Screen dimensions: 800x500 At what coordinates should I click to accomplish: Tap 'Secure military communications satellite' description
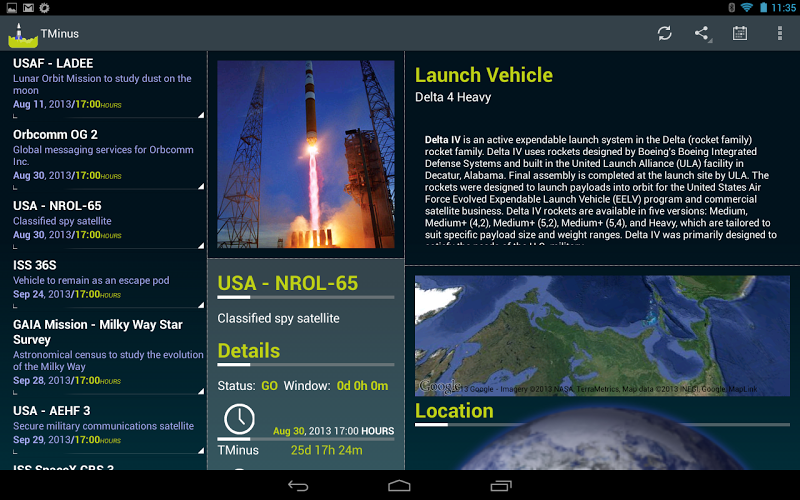(103, 426)
